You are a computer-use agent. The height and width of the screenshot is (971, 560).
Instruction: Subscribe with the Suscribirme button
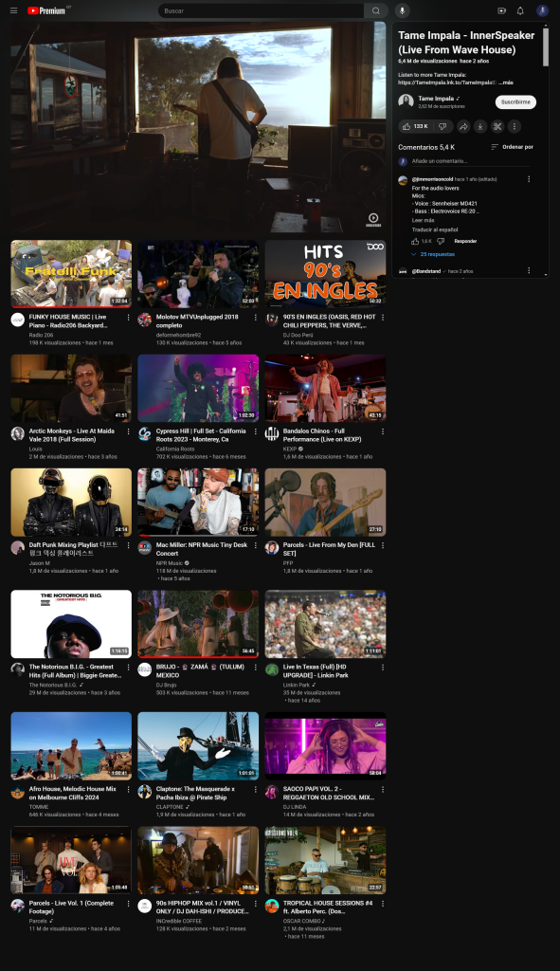515,101
